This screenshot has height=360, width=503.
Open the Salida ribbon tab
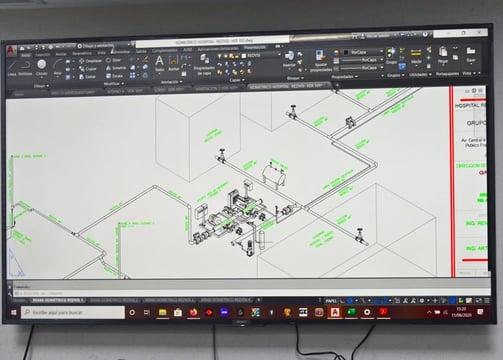click(141, 52)
